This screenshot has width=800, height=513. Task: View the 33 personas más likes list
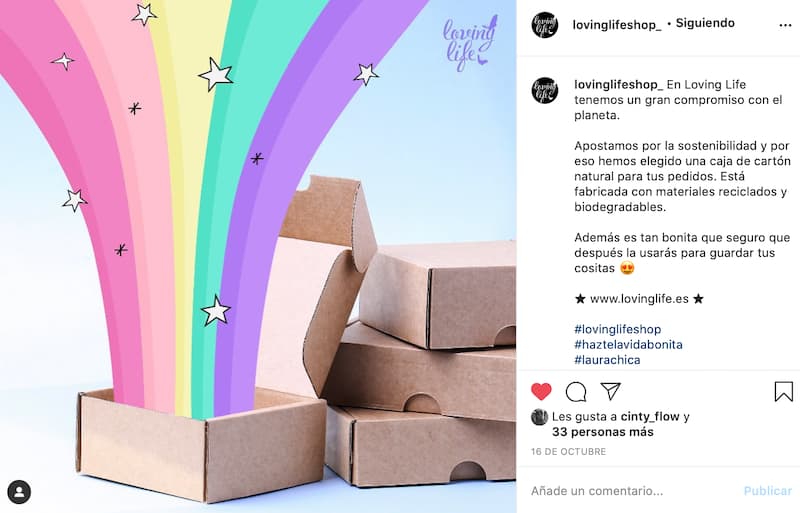(x=603, y=432)
